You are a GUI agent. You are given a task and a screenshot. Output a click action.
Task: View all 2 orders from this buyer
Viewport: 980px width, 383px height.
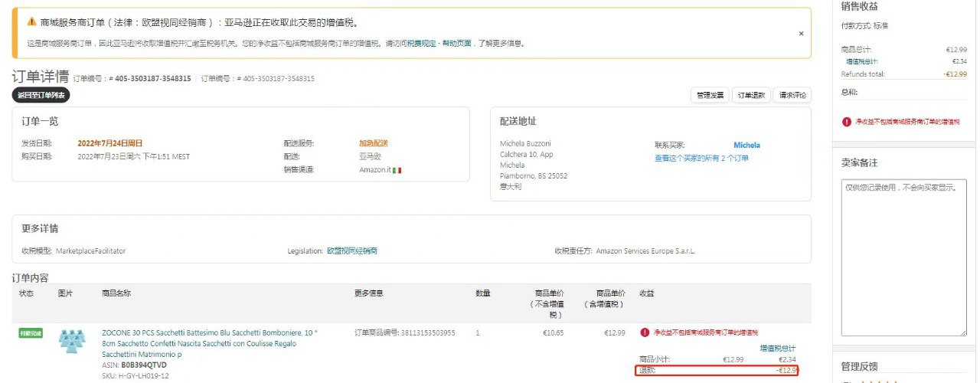701,158
